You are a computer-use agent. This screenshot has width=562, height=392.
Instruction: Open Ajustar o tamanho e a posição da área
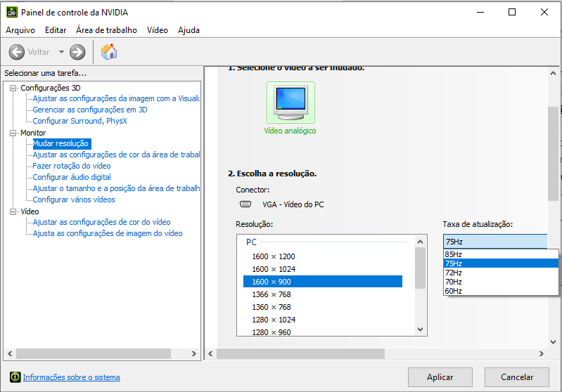[116, 188]
